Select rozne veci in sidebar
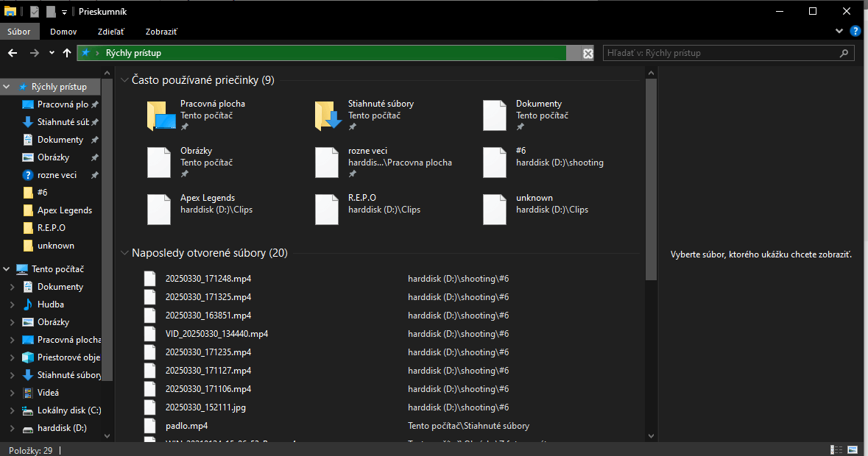The width and height of the screenshot is (868, 456). [x=57, y=175]
